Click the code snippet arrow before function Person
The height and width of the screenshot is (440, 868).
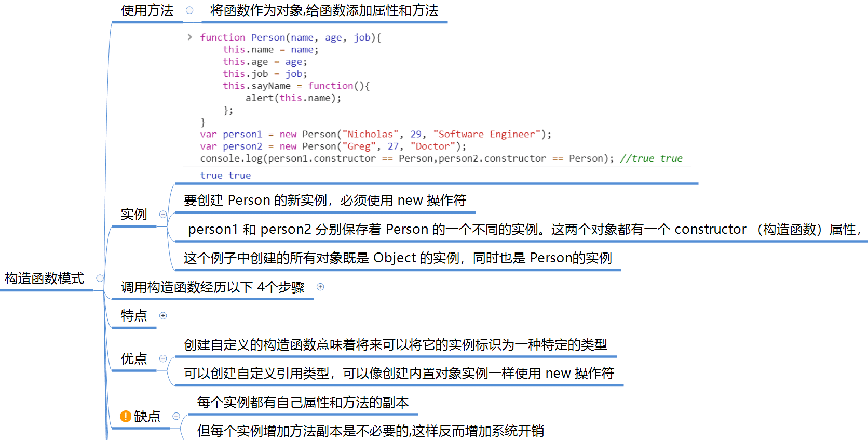click(189, 37)
